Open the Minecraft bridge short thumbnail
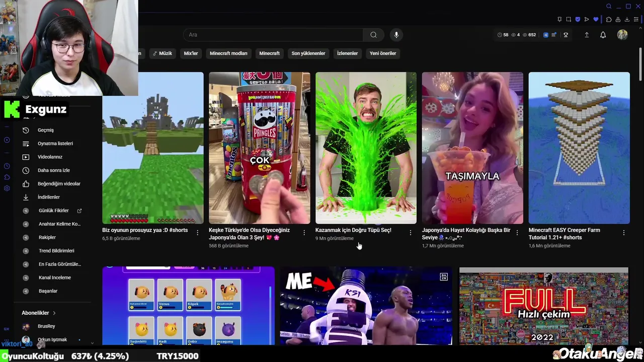Viewport: 644px width, 362px height. point(153,148)
